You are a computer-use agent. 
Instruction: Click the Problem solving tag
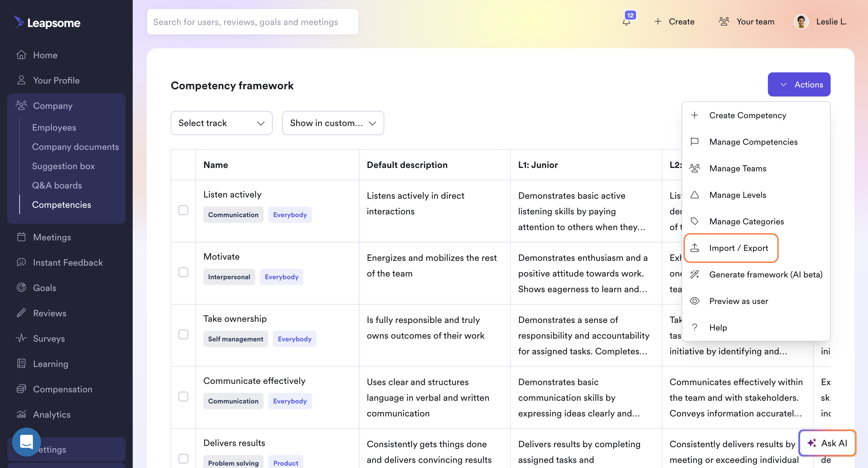(233, 463)
